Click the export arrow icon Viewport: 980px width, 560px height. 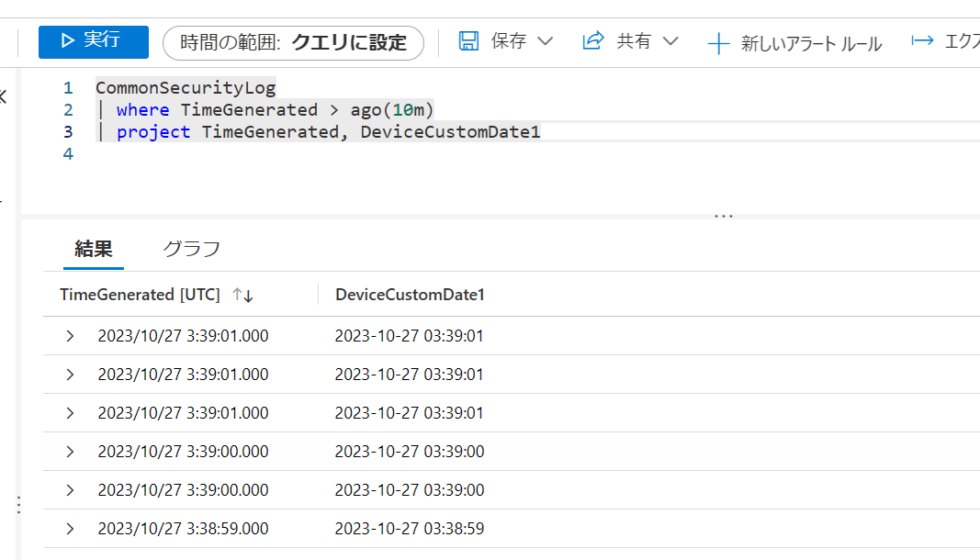point(922,41)
